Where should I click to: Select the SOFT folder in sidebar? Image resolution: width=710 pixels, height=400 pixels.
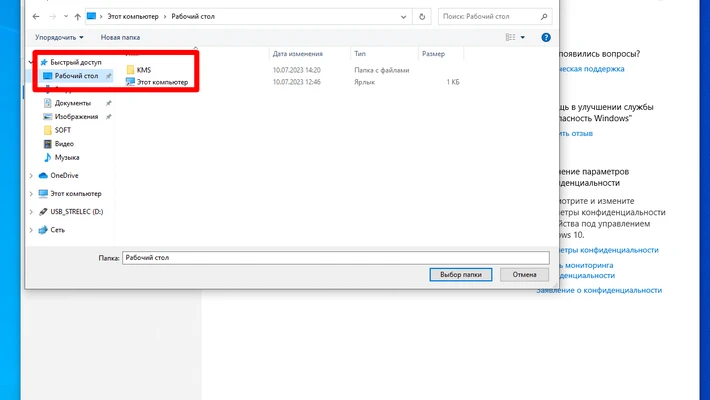[x=63, y=130]
